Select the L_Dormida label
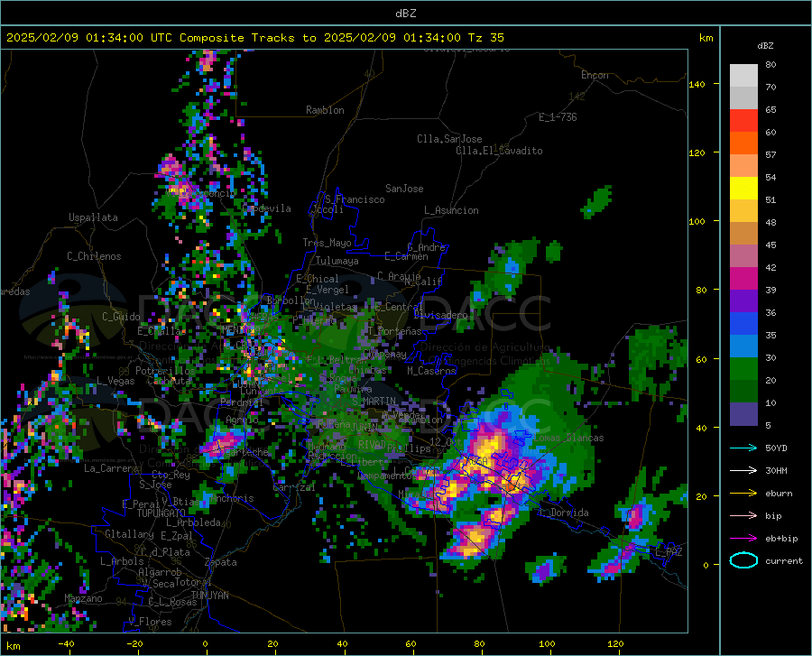 pyautogui.click(x=563, y=512)
